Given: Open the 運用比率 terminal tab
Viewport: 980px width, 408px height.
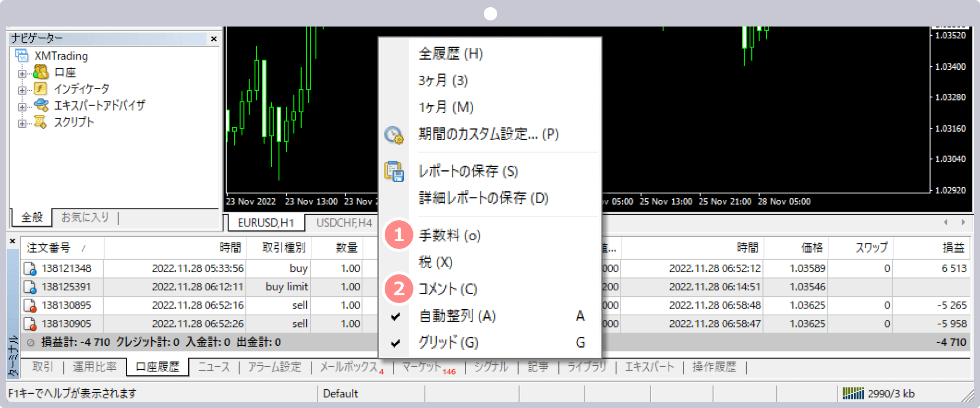Looking at the screenshot, I should tap(94, 367).
